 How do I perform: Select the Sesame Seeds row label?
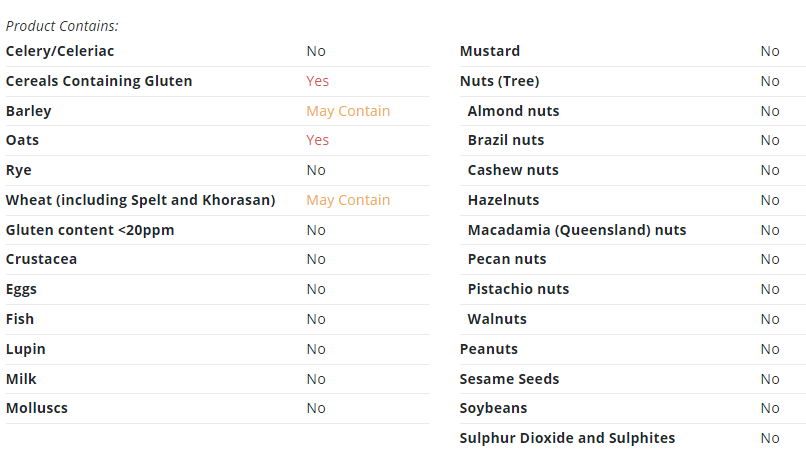(509, 379)
